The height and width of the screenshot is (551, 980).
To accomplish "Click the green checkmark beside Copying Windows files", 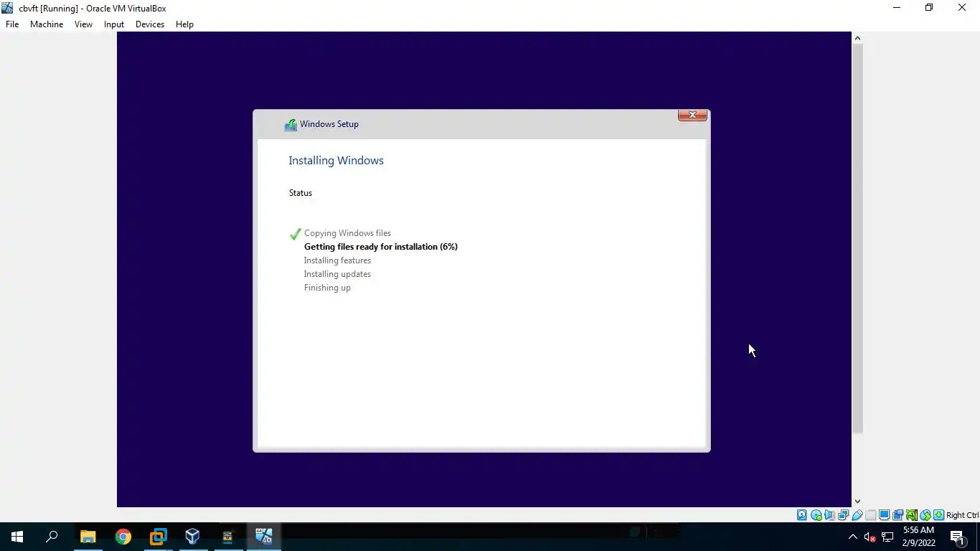I will pyautogui.click(x=295, y=234).
